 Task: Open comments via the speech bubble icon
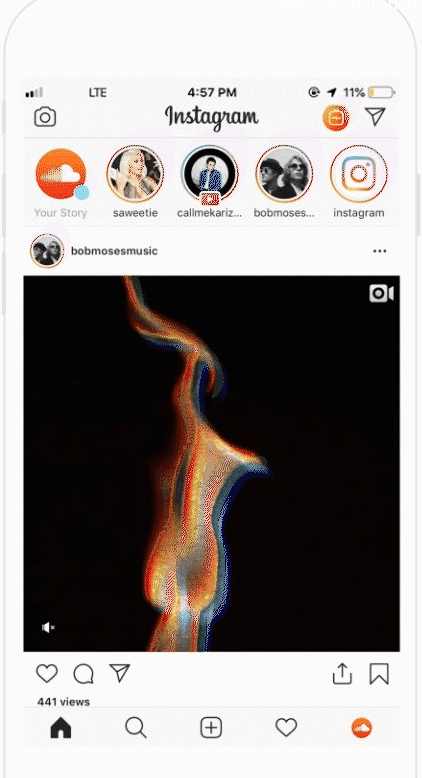[83, 674]
